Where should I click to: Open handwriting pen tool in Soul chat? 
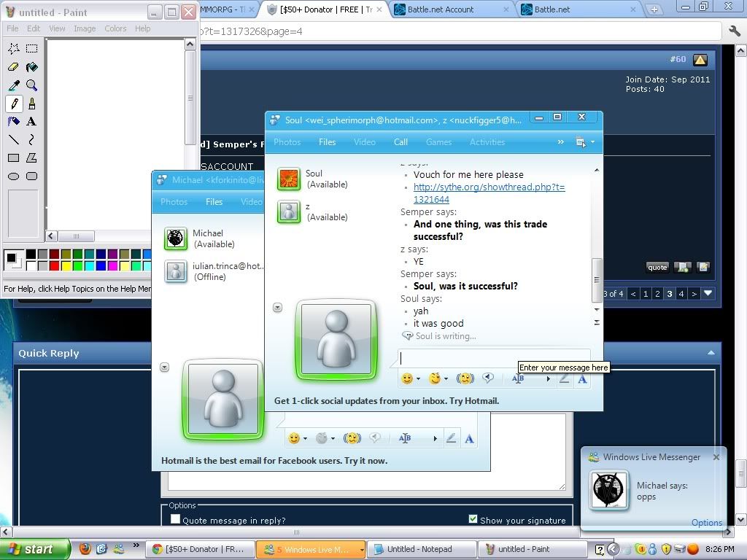[564, 379]
